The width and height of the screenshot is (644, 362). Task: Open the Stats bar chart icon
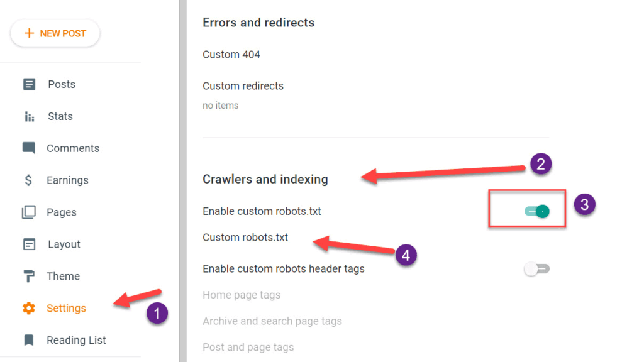(29, 116)
